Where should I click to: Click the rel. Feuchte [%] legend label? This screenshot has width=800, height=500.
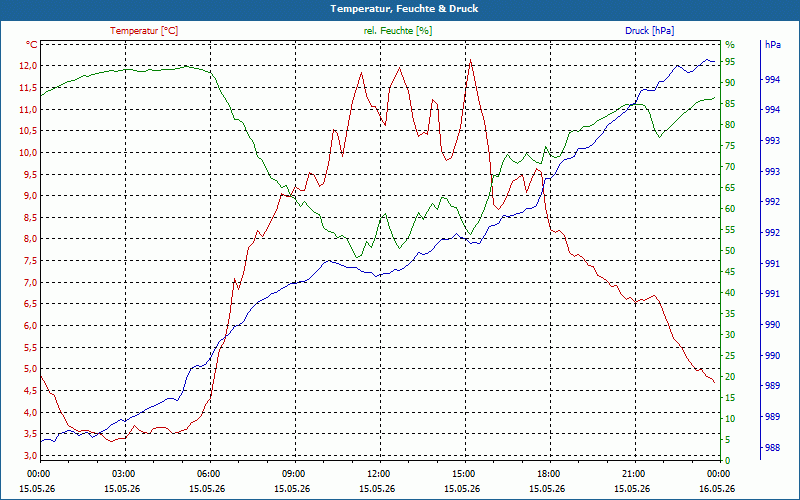(397, 31)
